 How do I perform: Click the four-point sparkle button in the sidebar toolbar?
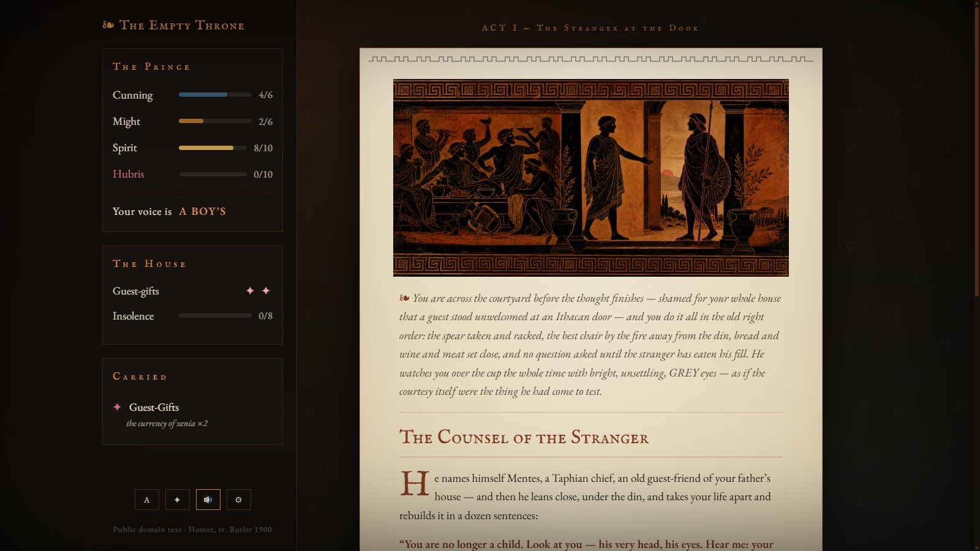coord(178,500)
